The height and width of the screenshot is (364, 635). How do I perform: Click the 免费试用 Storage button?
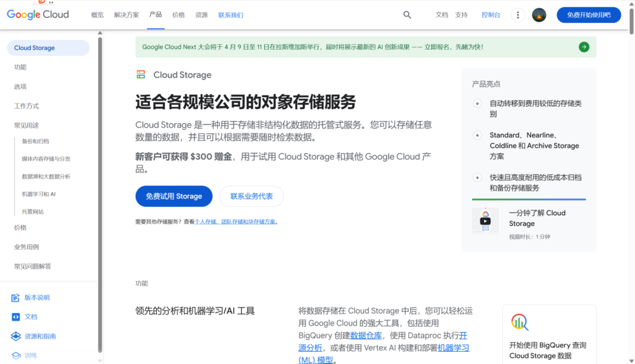[x=174, y=197]
